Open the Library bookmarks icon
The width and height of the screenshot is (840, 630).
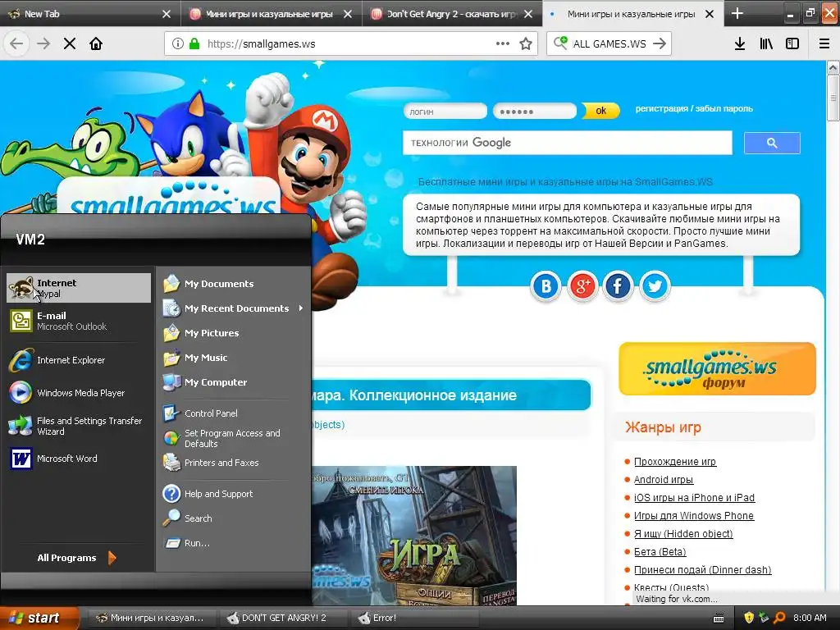click(766, 43)
